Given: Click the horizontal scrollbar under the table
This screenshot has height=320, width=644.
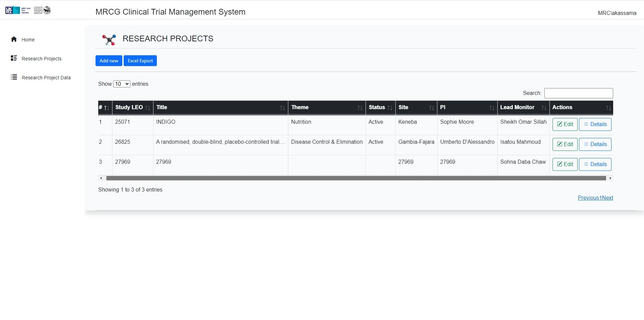Looking at the screenshot, I should pyautogui.click(x=356, y=178).
